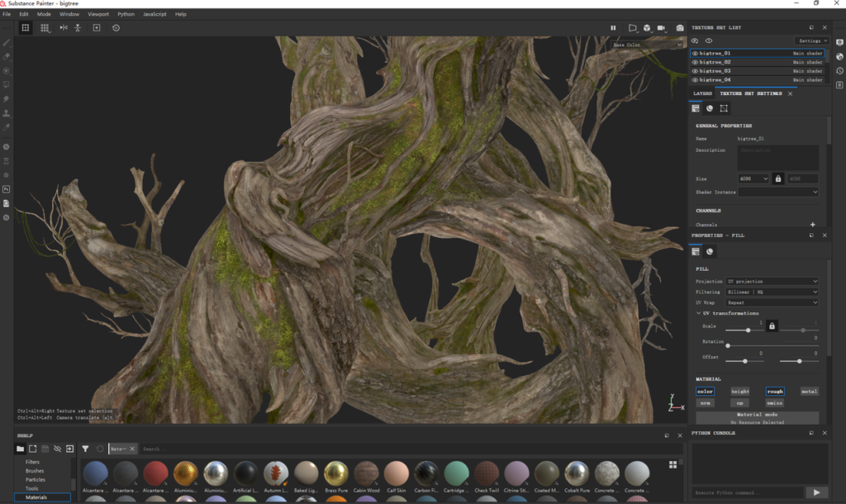Toggle visibility of bigtree_04 texture set
Viewport: 846px width, 504px height.
coord(695,80)
